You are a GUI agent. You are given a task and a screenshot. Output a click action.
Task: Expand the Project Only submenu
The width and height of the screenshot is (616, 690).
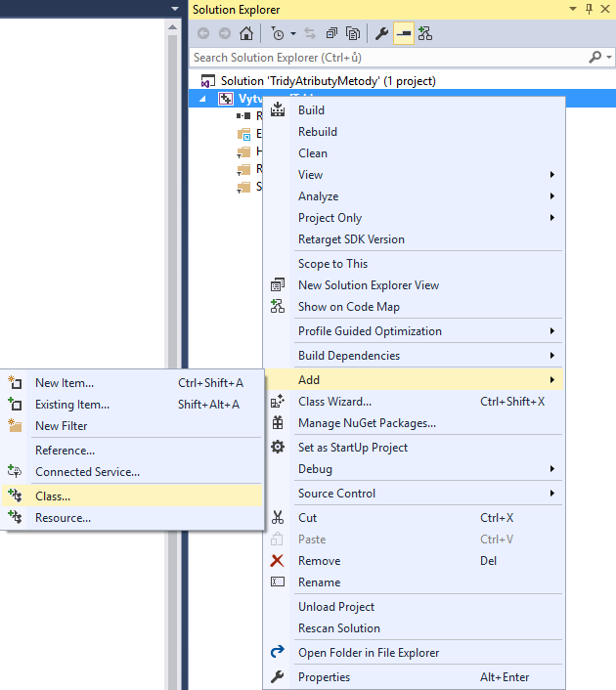point(414,218)
